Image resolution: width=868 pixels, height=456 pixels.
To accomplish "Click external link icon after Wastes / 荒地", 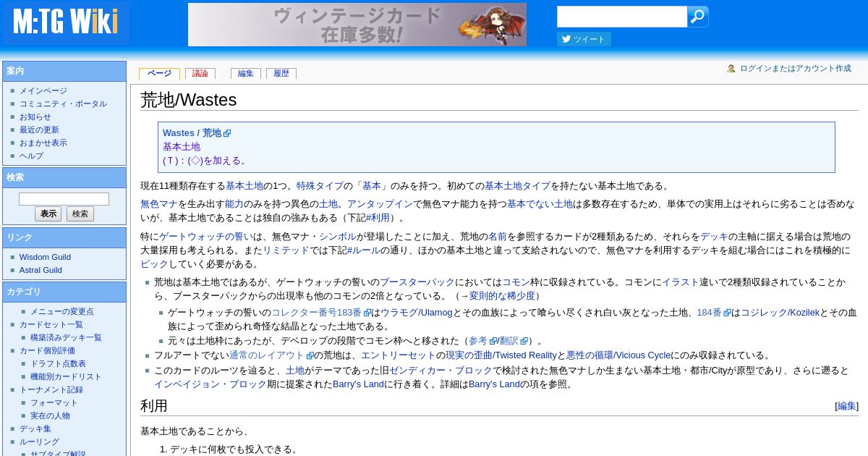I will [x=227, y=133].
